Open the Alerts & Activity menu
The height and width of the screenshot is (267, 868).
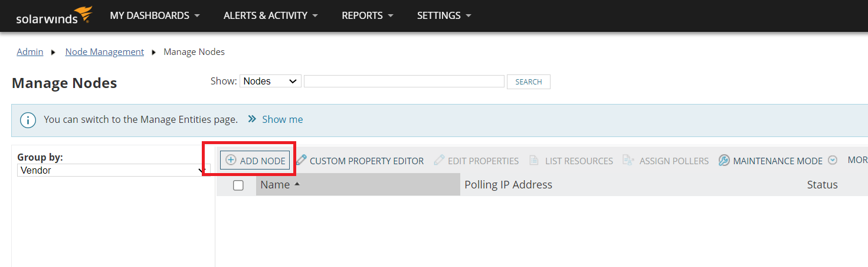coord(271,16)
